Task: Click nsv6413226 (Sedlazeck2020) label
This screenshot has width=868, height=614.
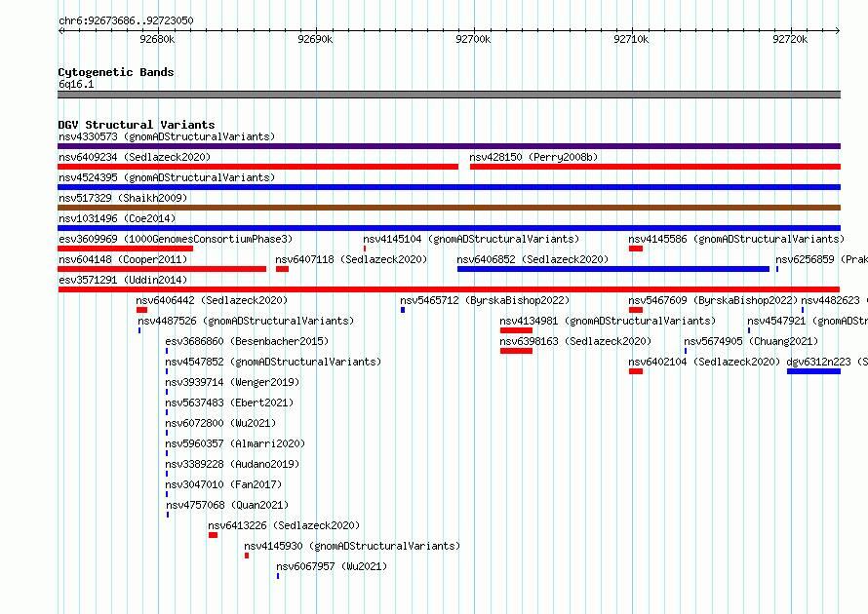Action: coord(284,525)
